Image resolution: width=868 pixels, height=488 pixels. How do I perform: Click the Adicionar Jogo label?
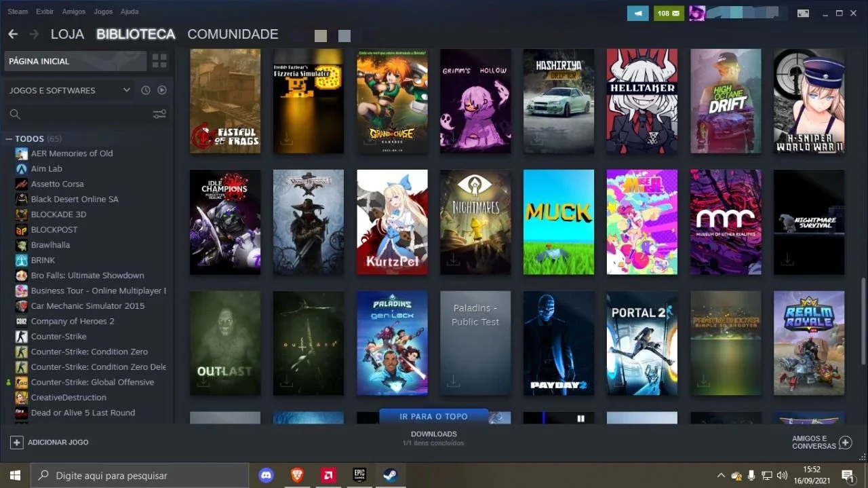tap(58, 443)
